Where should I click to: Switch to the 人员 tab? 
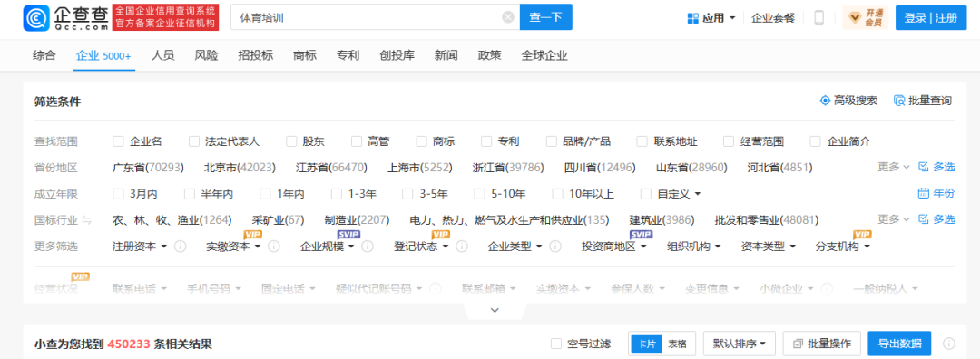(162, 55)
